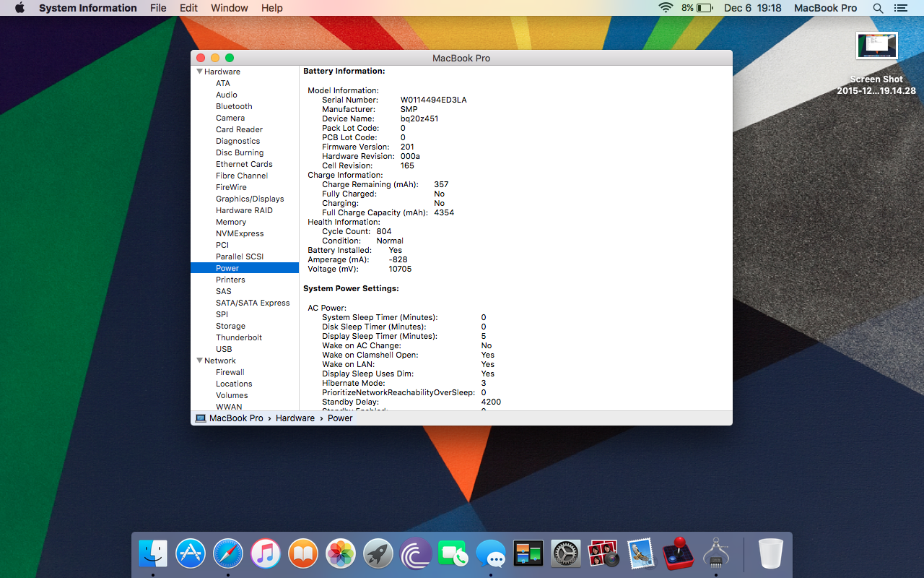This screenshot has width=924, height=578.
Task: Open the Apple menu
Action: point(19,8)
